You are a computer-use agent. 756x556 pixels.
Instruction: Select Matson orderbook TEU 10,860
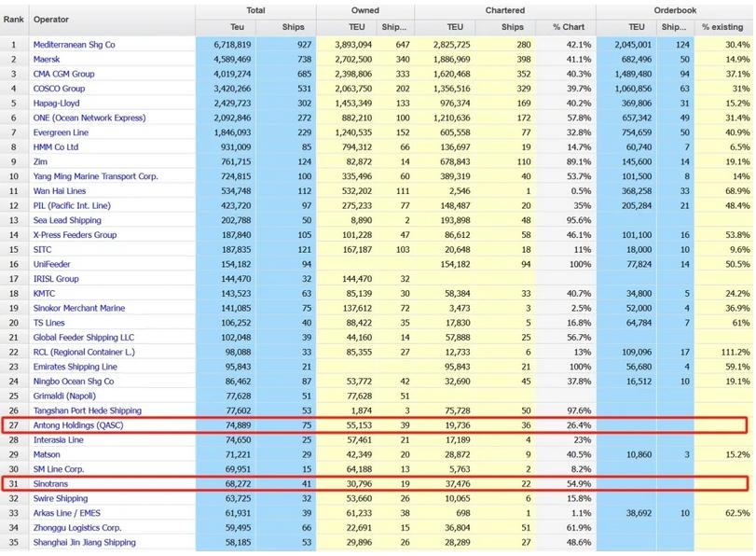(639, 454)
